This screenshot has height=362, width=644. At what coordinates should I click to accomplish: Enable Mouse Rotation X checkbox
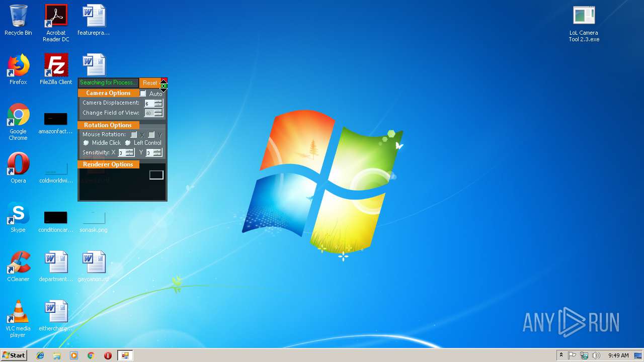(x=134, y=134)
